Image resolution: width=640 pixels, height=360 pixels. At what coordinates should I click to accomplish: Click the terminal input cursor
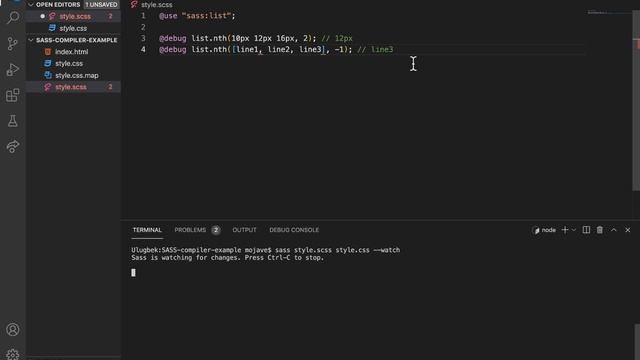pos(133,273)
